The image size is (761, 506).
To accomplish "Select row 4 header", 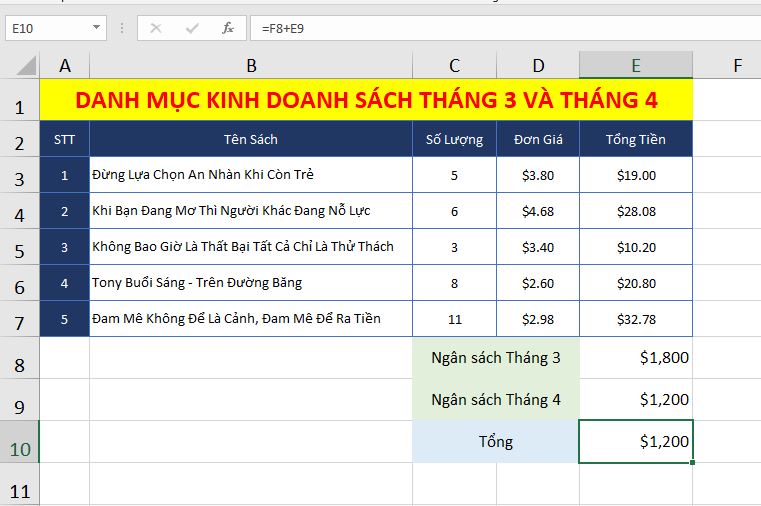I will point(19,211).
